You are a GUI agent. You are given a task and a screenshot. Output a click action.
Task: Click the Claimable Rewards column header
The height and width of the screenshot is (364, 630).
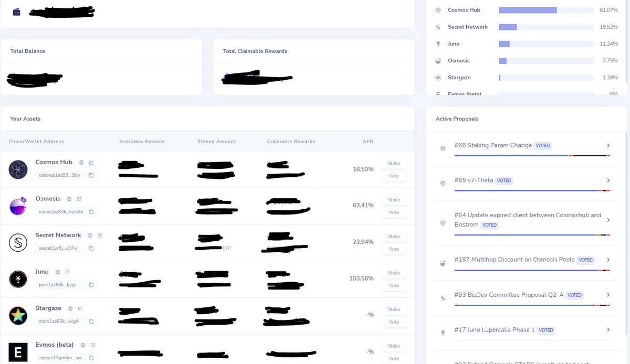click(x=291, y=142)
